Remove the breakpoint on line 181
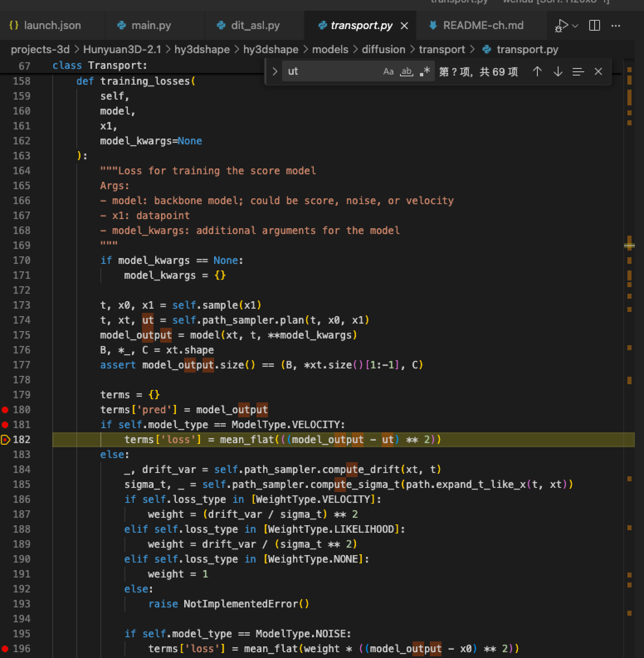 tap(5, 425)
